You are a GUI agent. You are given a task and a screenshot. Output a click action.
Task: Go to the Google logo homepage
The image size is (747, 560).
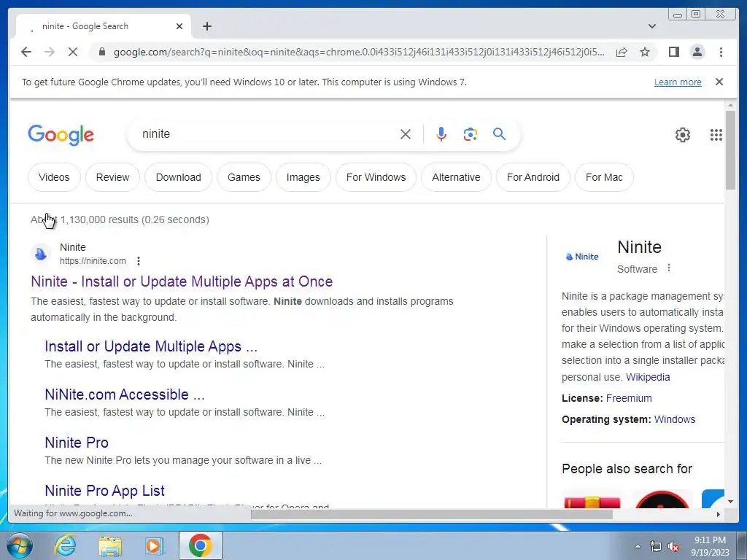61,135
